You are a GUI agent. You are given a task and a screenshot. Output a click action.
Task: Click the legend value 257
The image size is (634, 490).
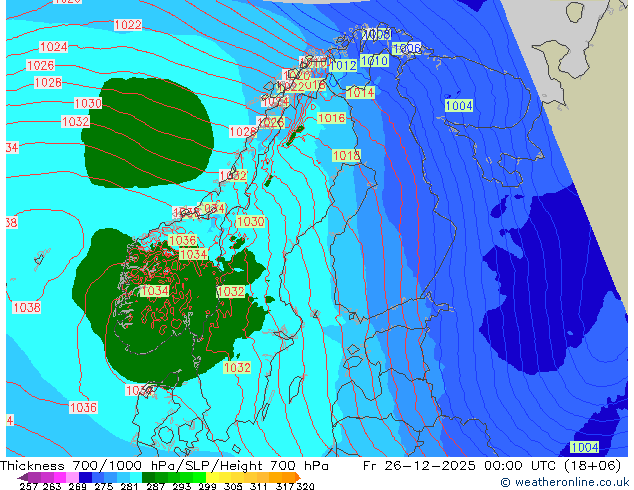(x=28, y=486)
